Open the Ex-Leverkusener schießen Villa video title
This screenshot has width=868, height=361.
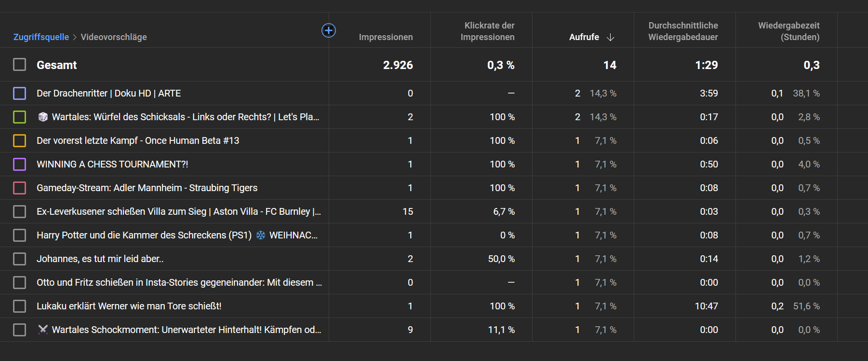click(178, 211)
